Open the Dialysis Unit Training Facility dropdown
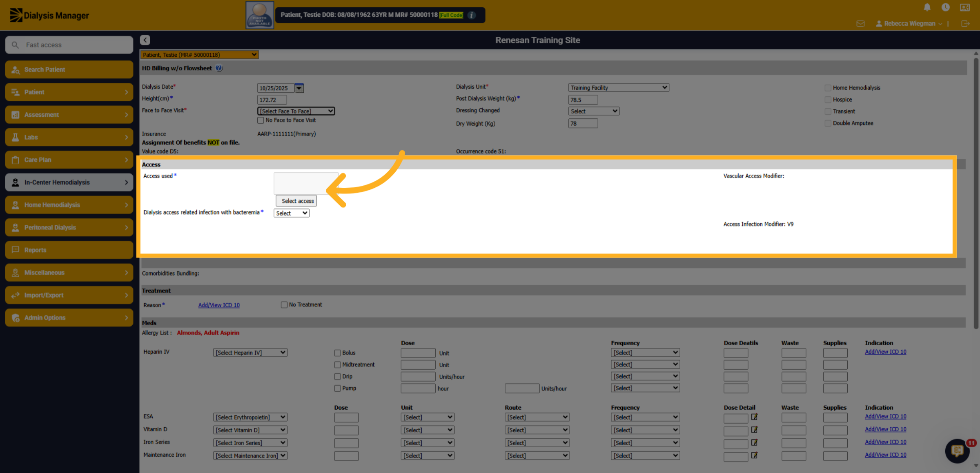This screenshot has height=473, width=980. click(x=619, y=87)
